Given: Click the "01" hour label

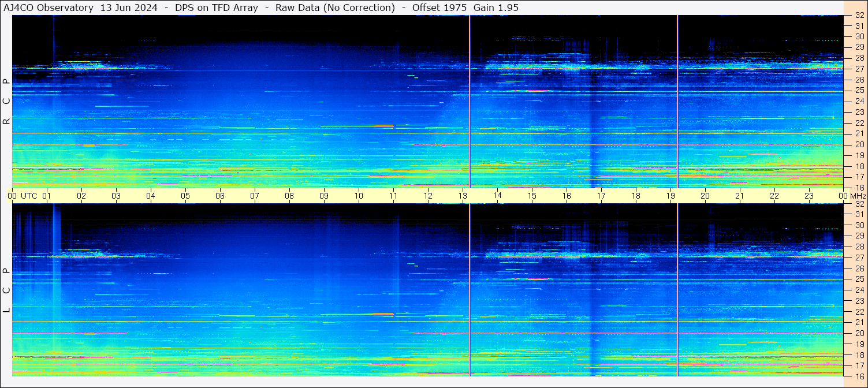Looking at the screenshot, I should coord(47,196).
